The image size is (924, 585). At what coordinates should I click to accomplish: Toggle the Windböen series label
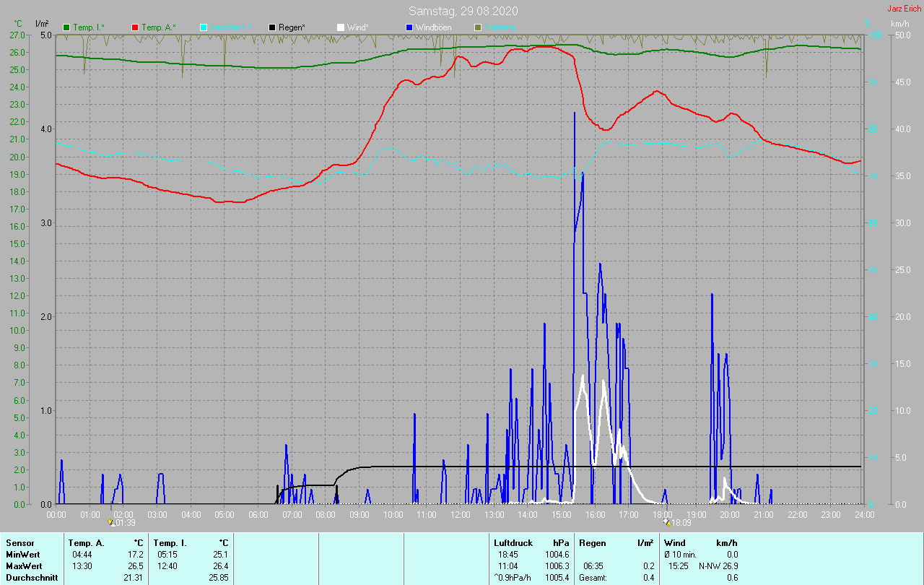pyautogui.click(x=433, y=27)
